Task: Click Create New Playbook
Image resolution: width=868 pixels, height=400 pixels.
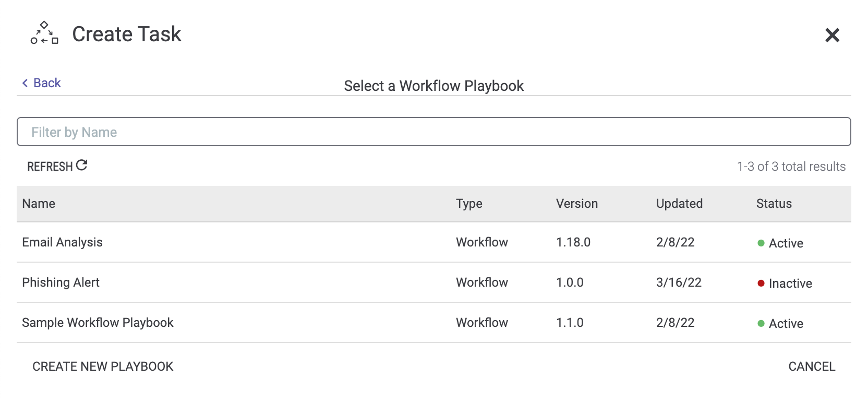Action: 103,367
